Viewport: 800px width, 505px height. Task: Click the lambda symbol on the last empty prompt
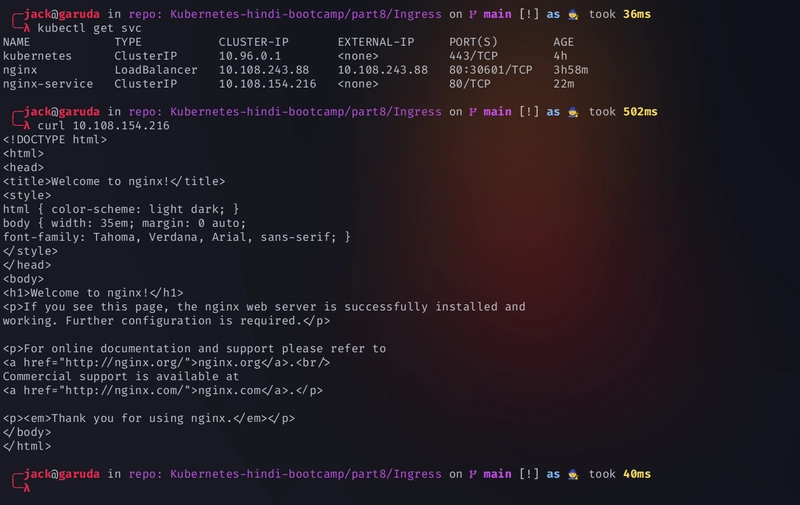(27, 488)
